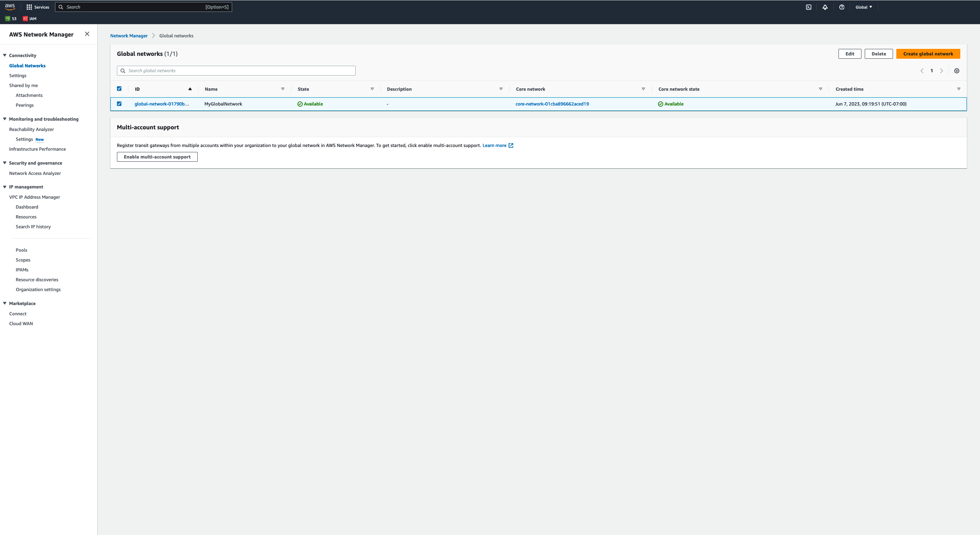Select Cloud WAN in sidebar
This screenshot has height=535, width=980.
(21, 323)
